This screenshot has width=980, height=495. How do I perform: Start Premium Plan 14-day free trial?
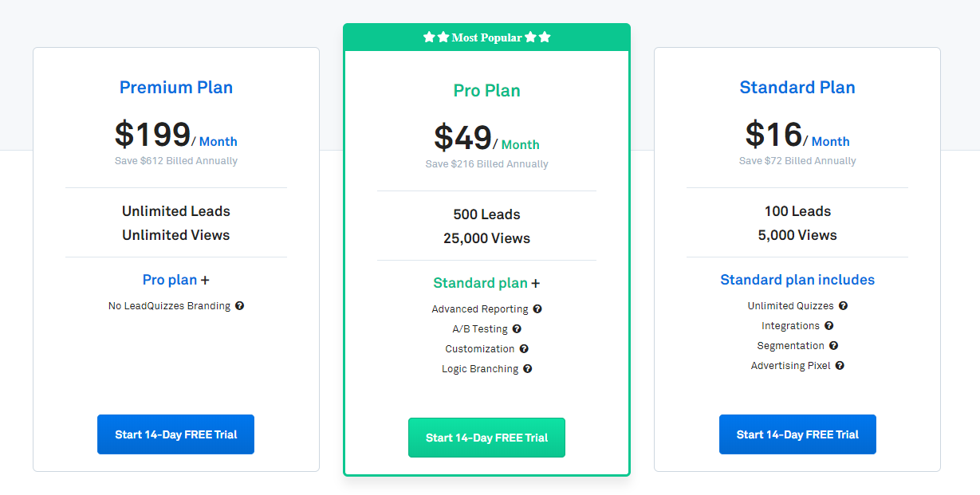click(x=175, y=434)
